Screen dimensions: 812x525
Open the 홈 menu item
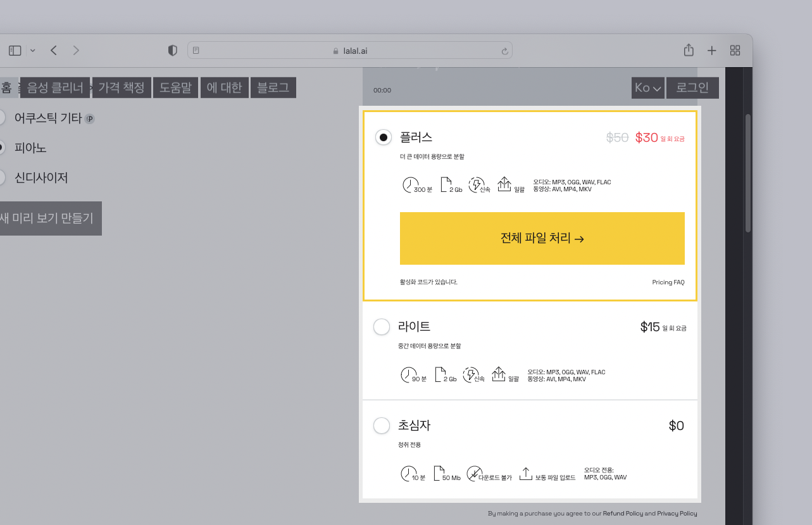[x=6, y=88]
